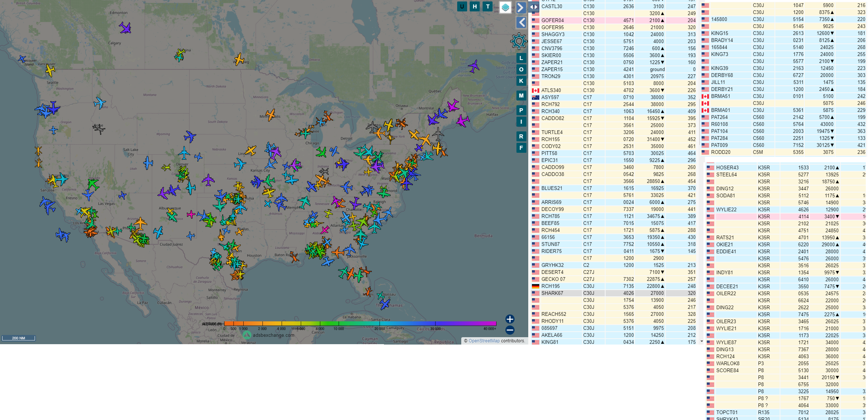
Task: Click the U filter button
Action: click(x=462, y=6)
